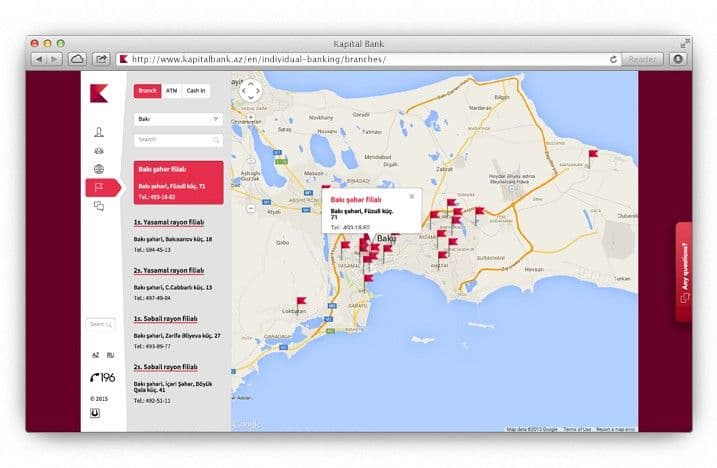
Task: Switch to the ATM tab
Action: [171, 91]
